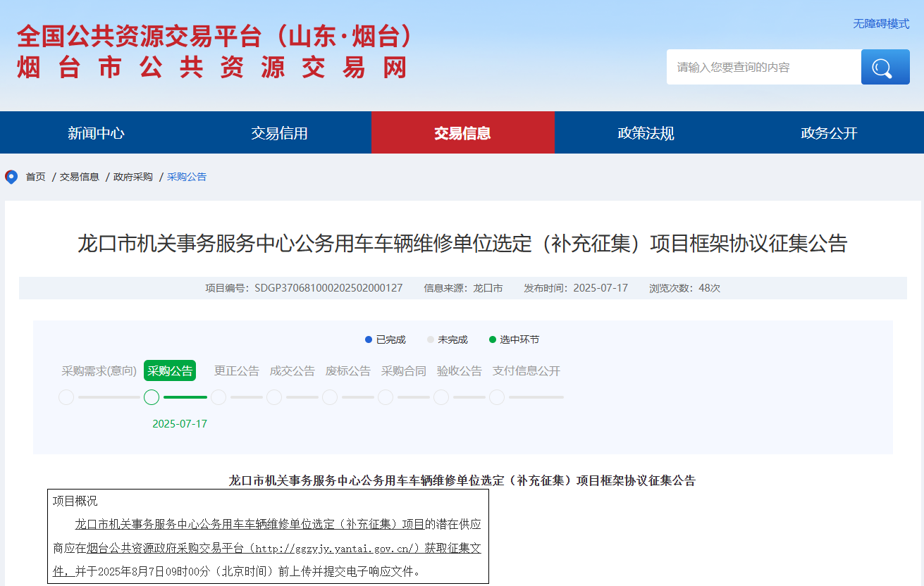The height and width of the screenshot is (586, 924).
Task: Go to 首页 in breadcrumb
Action: tap(36, 177)
